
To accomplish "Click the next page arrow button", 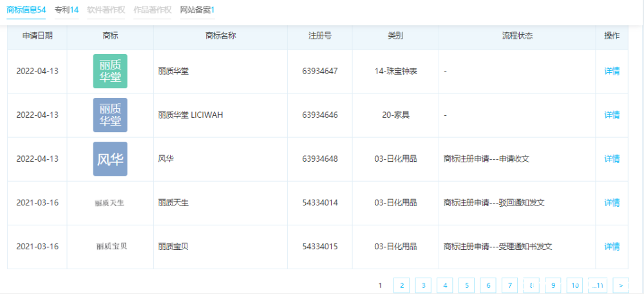I will pos(621,285).
